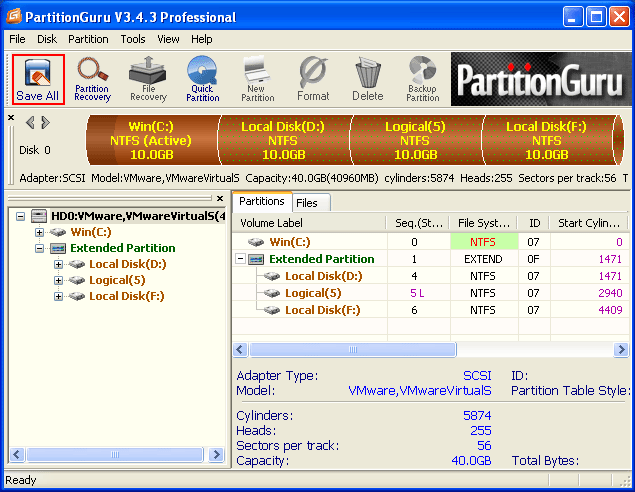
Task: Click green NTFS cell in Win(C:) row
Action: coord(484,242)
